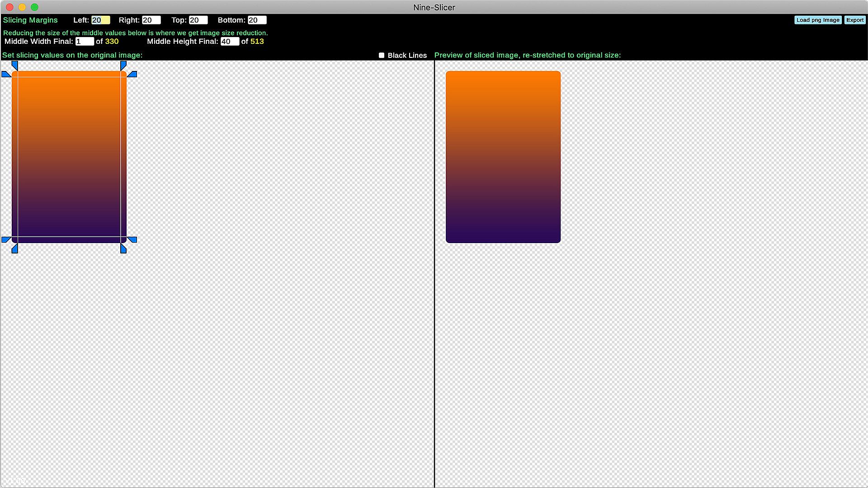Viewport: 868px width, 488px height.
Task: Click the green window zoom button
Action: click(34, 7)
